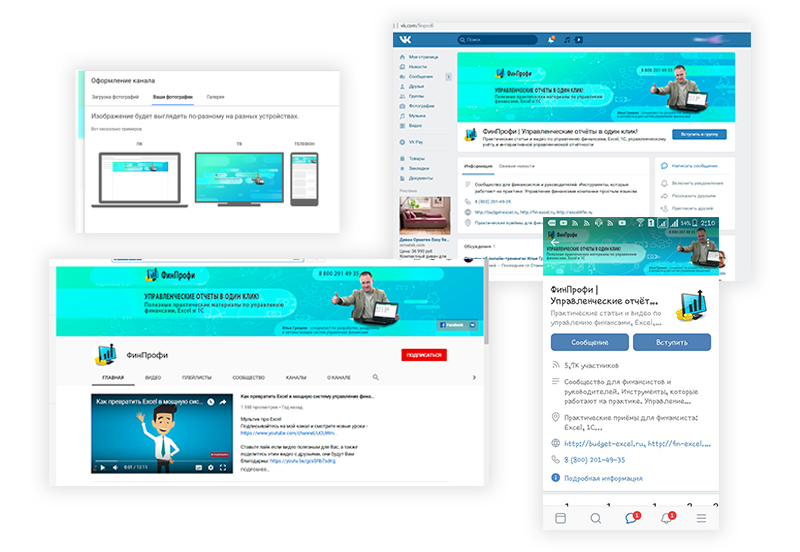Switch to Ваши фотографии tab
Screen dimensions: 800x552
(173, 97)
